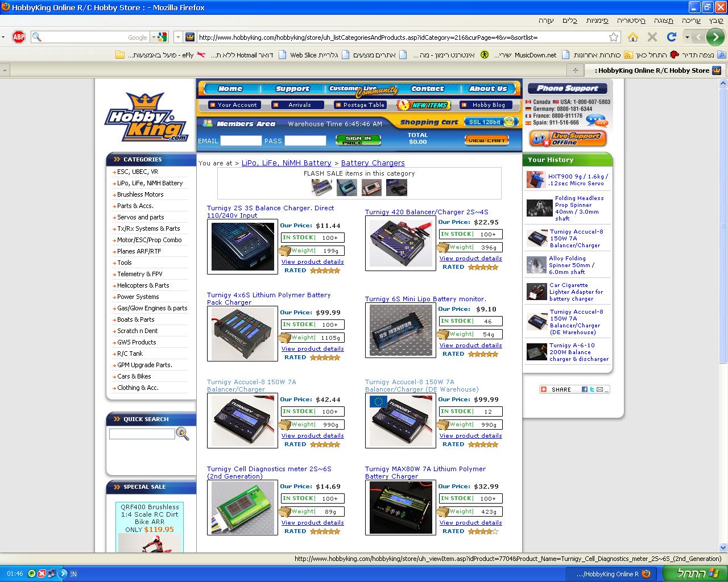This screenshot has height=582, width=728.
Task: Open Turnigy MAX80W 7A charger title link
Action: pos(425,472)
